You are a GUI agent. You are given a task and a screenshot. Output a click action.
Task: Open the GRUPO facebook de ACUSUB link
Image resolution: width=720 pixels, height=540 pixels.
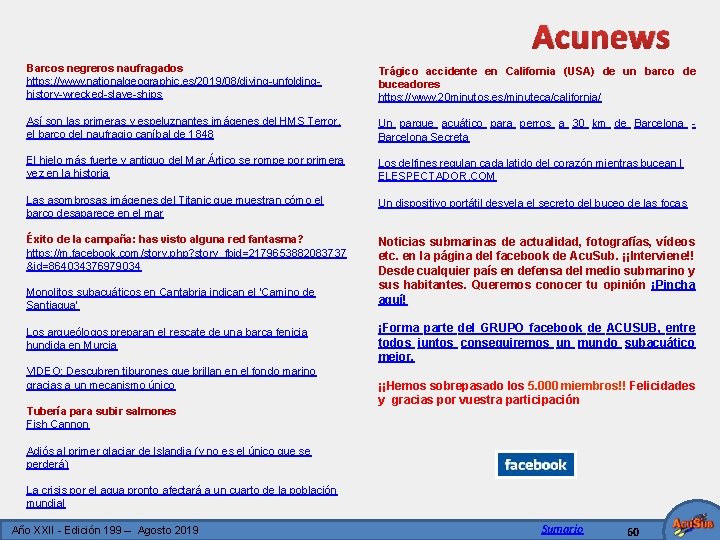tap(537, 342)
